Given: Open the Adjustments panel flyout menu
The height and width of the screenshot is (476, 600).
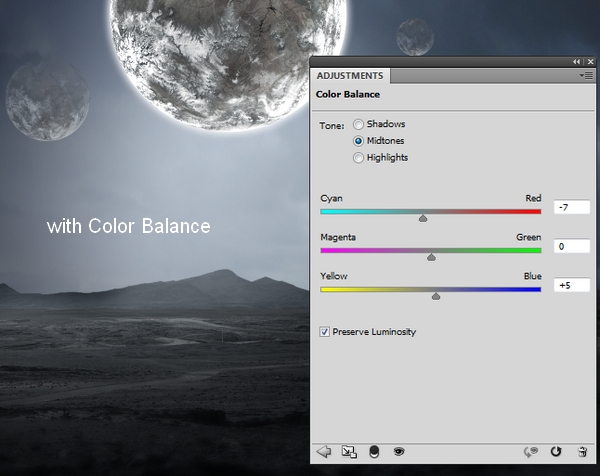Looking at the screenshot, I should click(586, 76).
